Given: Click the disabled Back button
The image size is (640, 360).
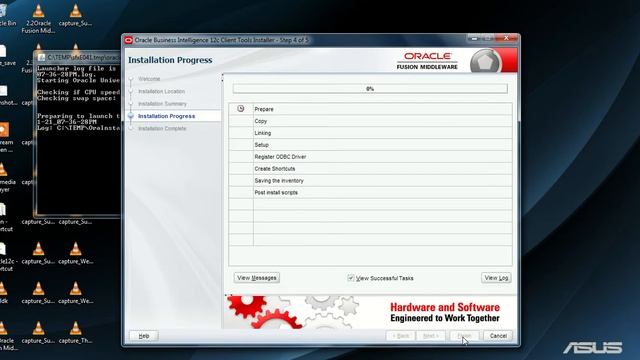Looking at the screenshot, I should pyautogui.click(x=400, y=336).
